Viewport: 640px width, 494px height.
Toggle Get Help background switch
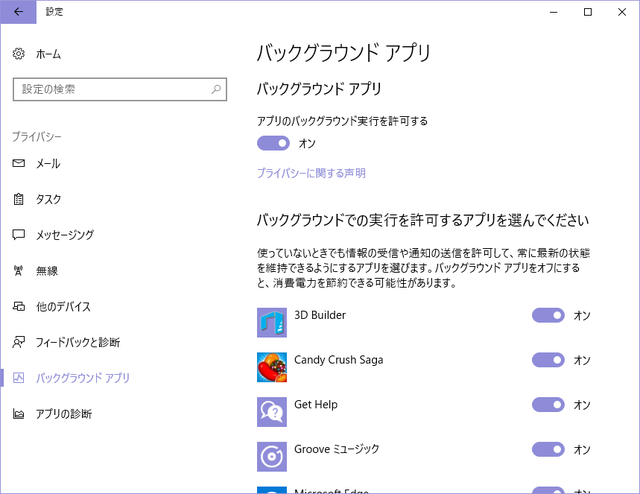(548, 405)
